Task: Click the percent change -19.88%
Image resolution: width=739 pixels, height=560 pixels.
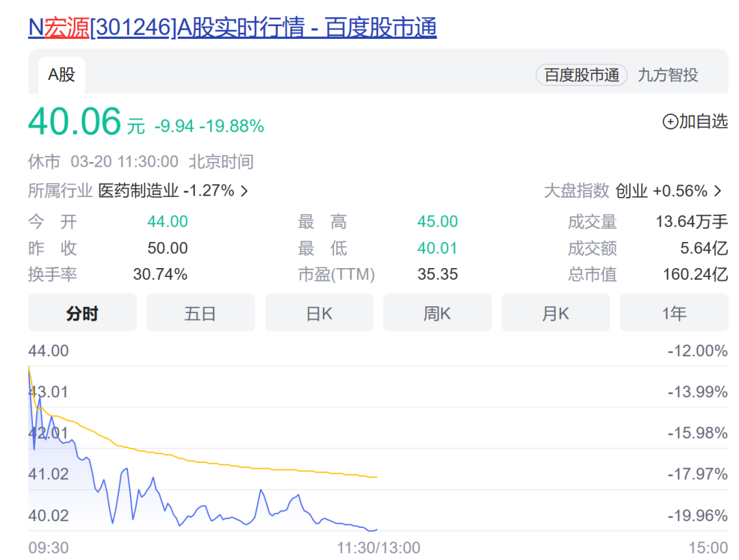Action: tap(232, 126)
